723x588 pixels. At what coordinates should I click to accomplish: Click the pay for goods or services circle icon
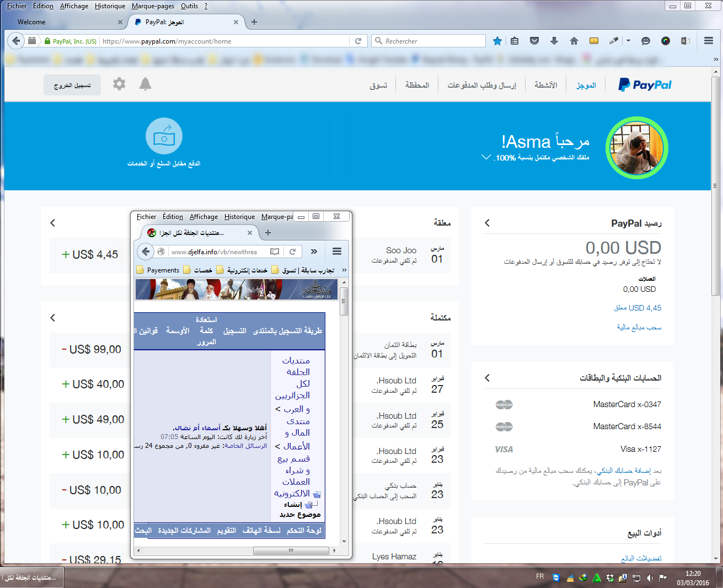164,136
